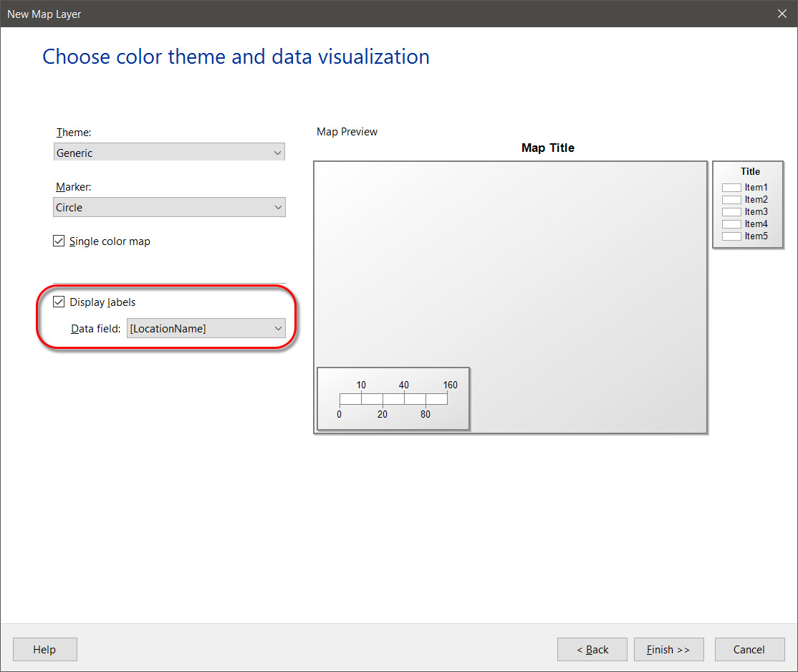Disable the Display labels checkbox
This screenshot has height=672, width=798.
tap(59, 302)
